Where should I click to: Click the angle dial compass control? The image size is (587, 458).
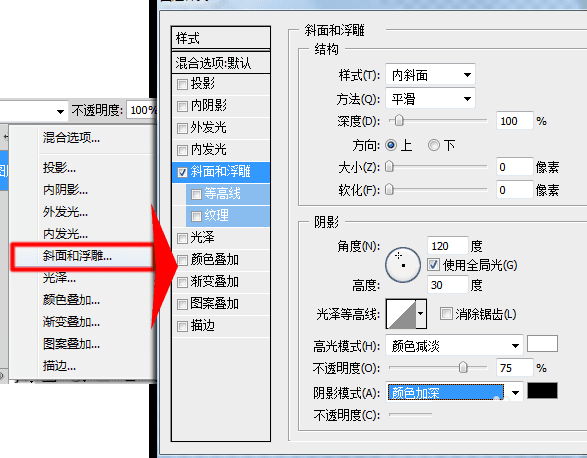(403, 264)
